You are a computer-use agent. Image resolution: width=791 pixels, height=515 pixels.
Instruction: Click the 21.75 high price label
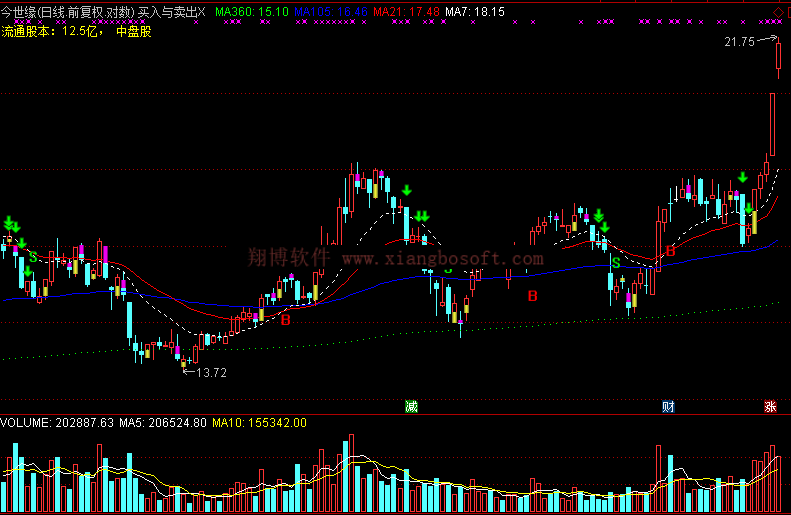(739, 42)
